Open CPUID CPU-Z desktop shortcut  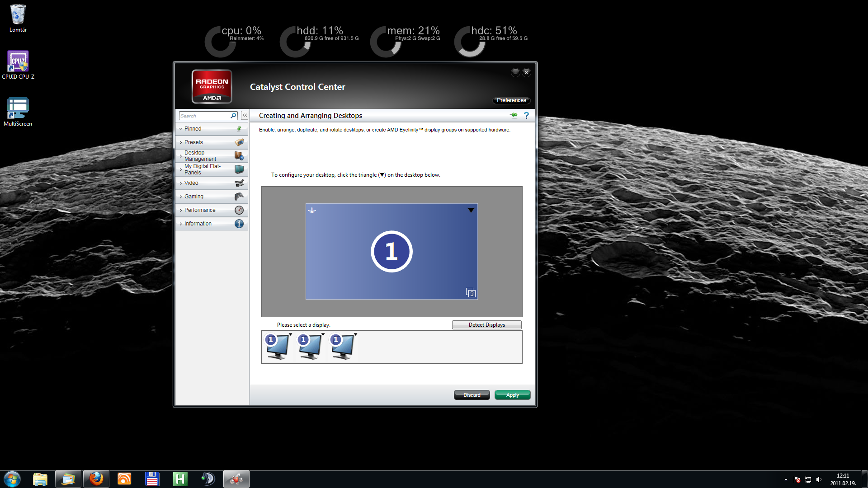18,66
